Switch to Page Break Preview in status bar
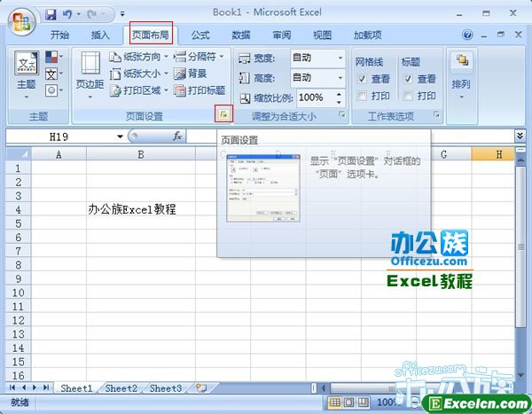This screenshot has width=532, height=414. click(x=363, y=402)
